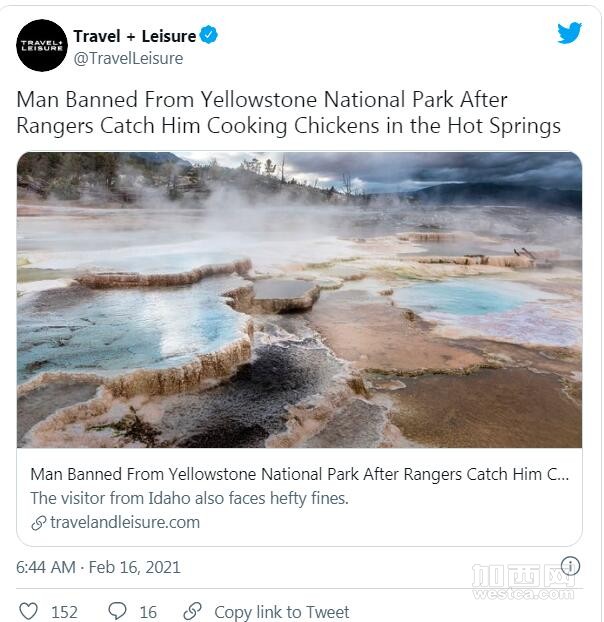
Task: Select 'Copy link to Tweet'
Action: pyautogui.click(x=282, y=612)
